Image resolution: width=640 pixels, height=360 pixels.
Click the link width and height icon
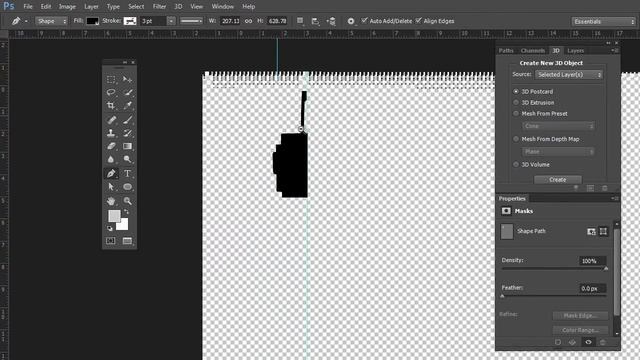coord(248,21)
